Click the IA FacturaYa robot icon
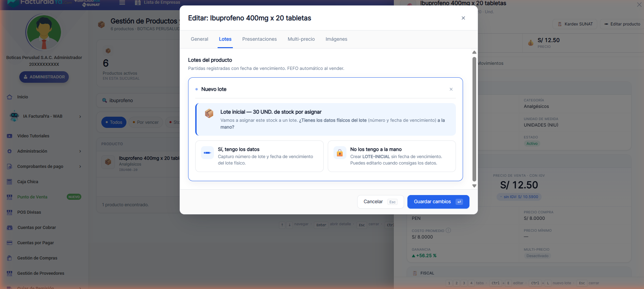The image size is (644, 289). 14,116
